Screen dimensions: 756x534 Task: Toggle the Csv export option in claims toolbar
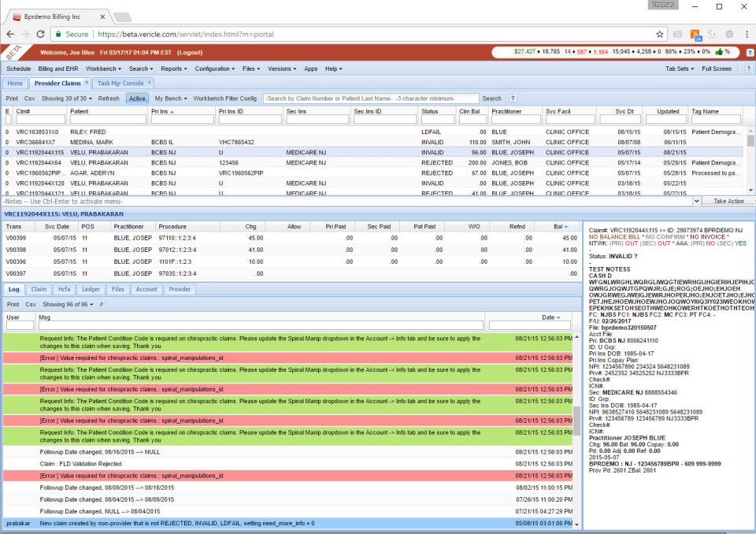point(31,98)
